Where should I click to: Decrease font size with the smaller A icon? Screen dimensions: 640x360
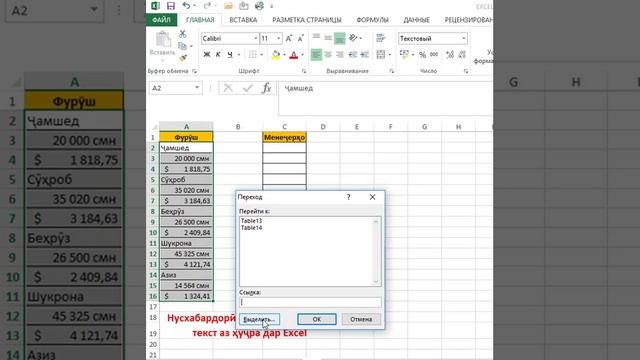coord(300,38)
